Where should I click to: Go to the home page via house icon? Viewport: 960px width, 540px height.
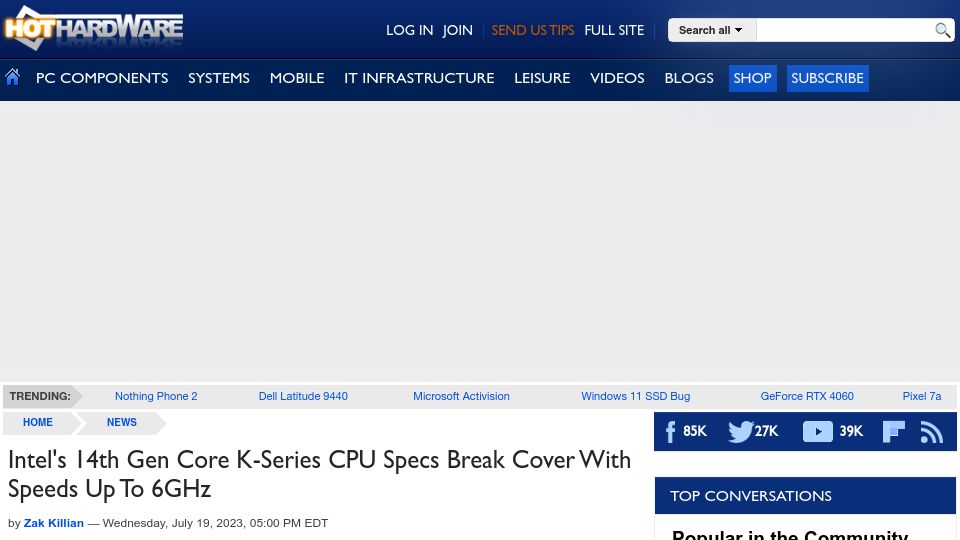12,77
